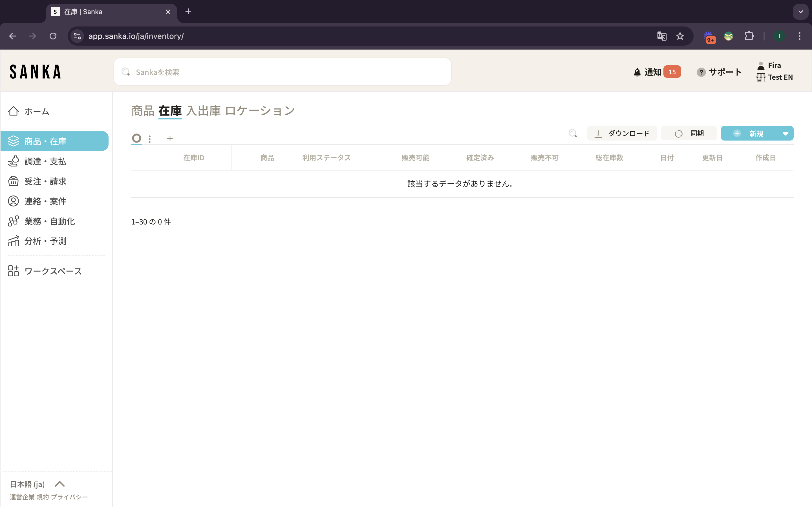
Task: Open 受注・請求 orders basket icon
Action: (x=14, y=181)
